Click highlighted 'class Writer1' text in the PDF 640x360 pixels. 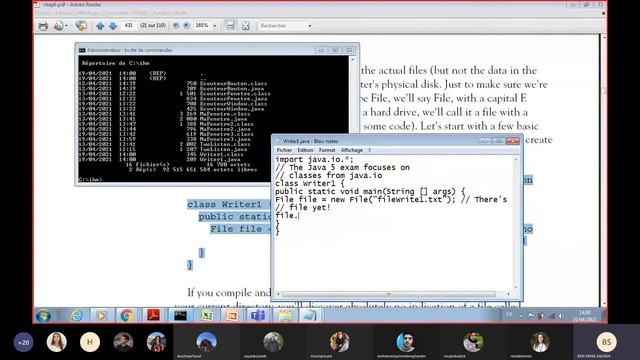[x=224, y=204]
